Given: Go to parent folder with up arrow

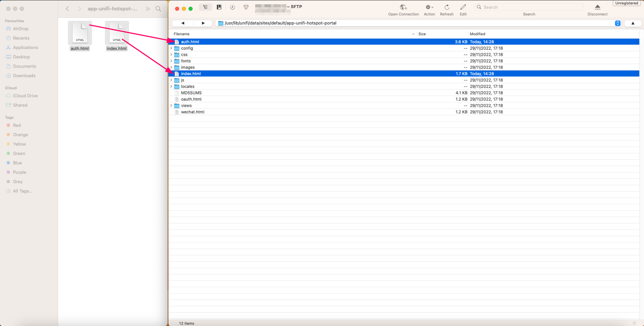Looking at the screenshot, I should (633, 23).
